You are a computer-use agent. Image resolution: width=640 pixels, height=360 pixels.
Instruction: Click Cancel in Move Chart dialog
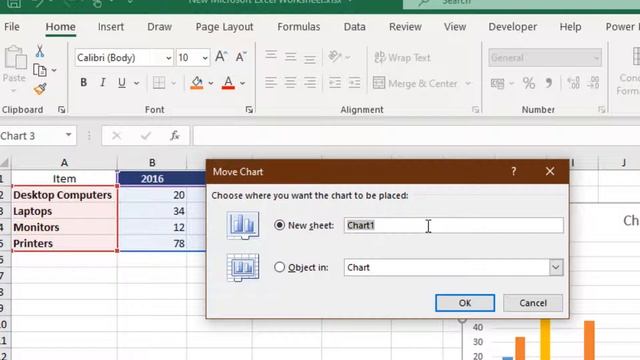click(533, 303)
